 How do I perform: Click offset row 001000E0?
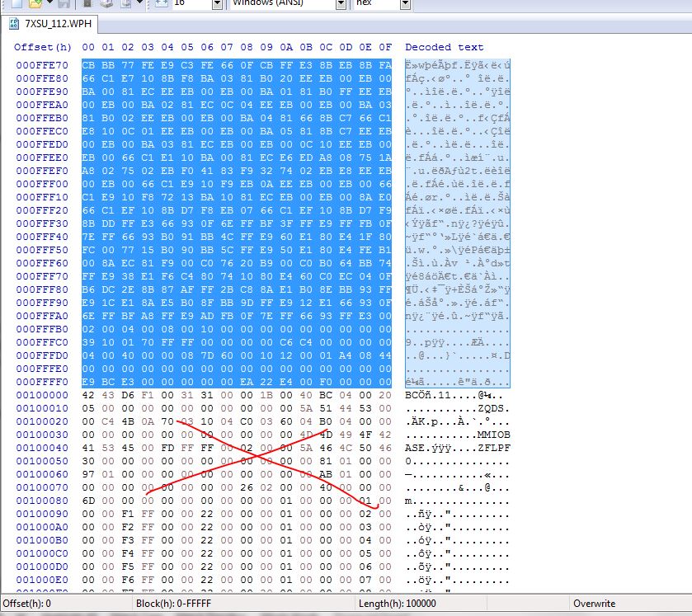42,580
